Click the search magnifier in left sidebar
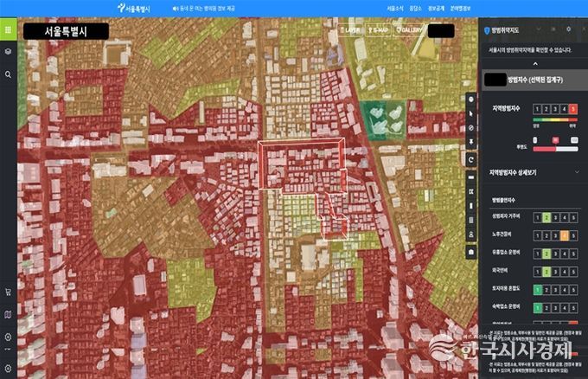 8,74
